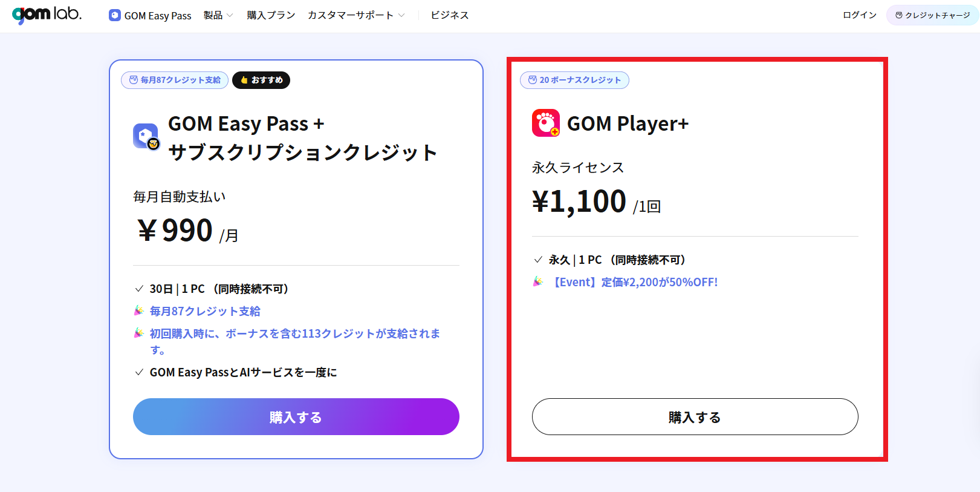Click the ログイン link

[x=859, y=15]
